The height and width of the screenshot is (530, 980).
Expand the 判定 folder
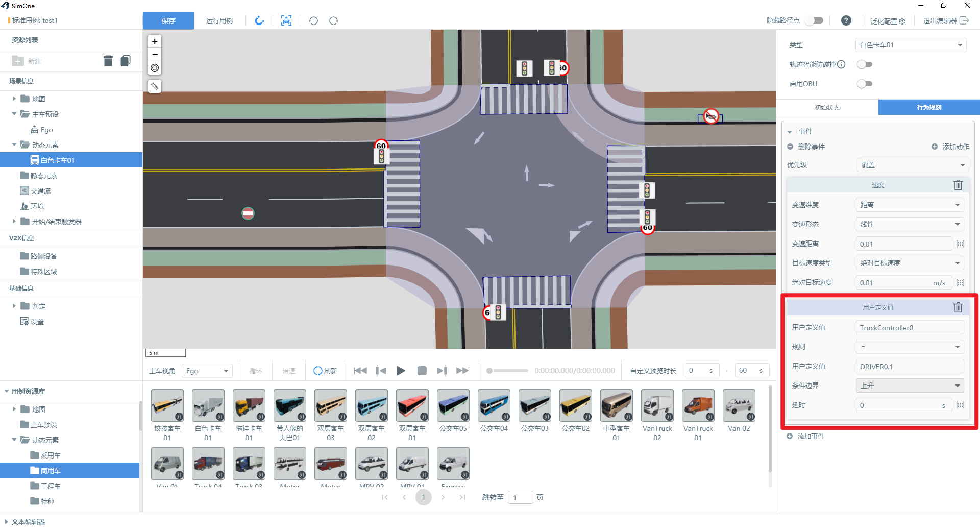click(14, 306)
